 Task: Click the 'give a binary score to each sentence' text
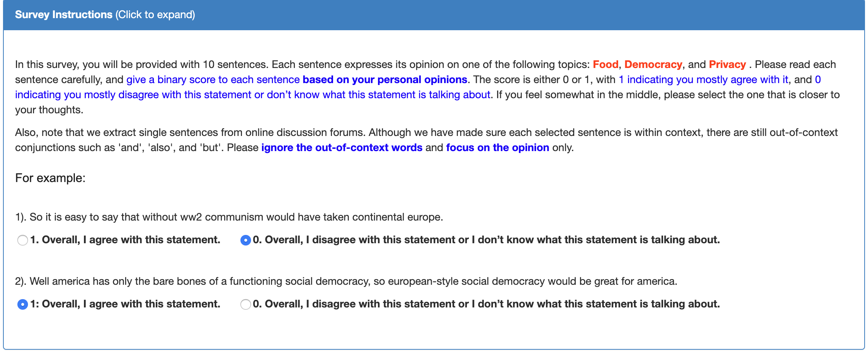pyautogui.click(x=213, y=80)
